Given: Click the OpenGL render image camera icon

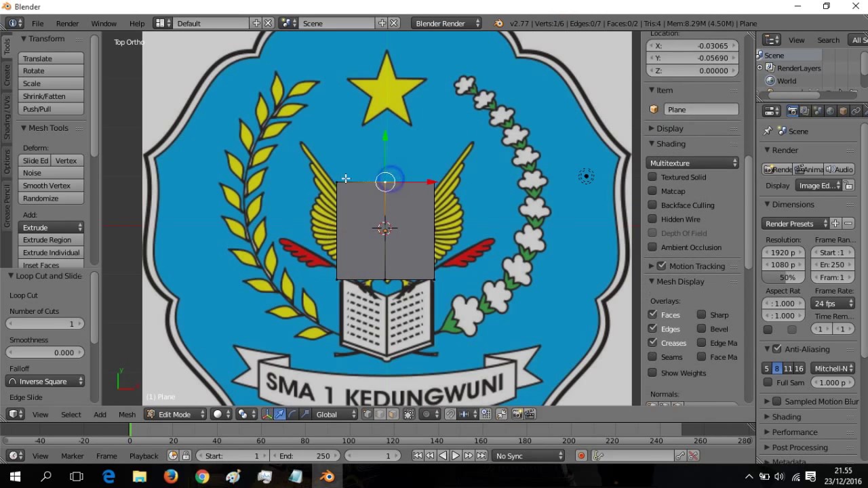Looking at the screenshot, I should coord(517,414).
